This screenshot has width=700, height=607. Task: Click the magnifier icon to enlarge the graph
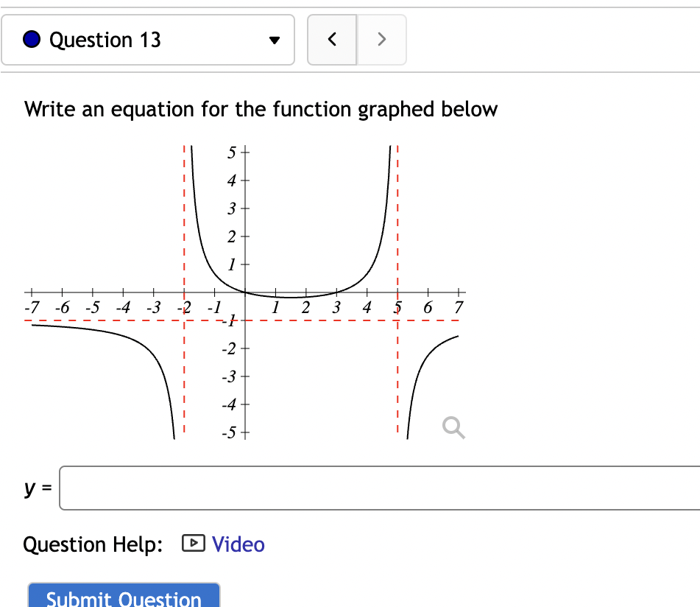453,427
